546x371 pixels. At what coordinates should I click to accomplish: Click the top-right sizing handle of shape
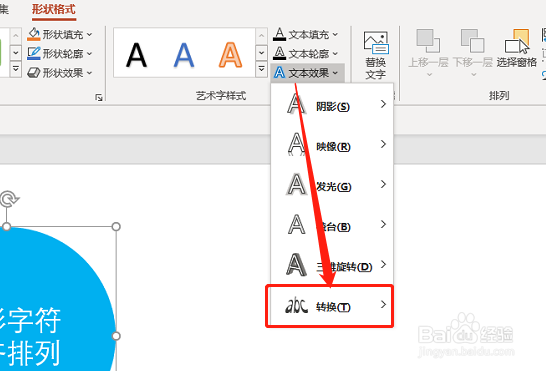tap(116, 227)
